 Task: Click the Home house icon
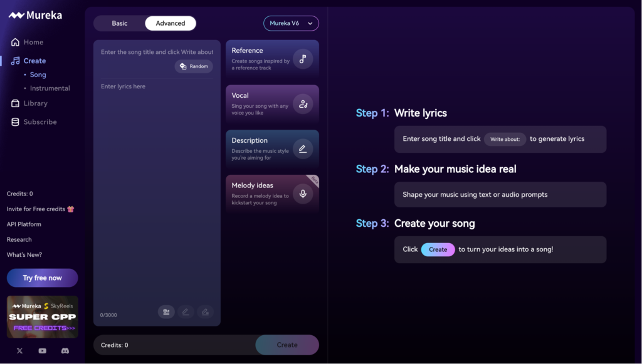[15, 42]
